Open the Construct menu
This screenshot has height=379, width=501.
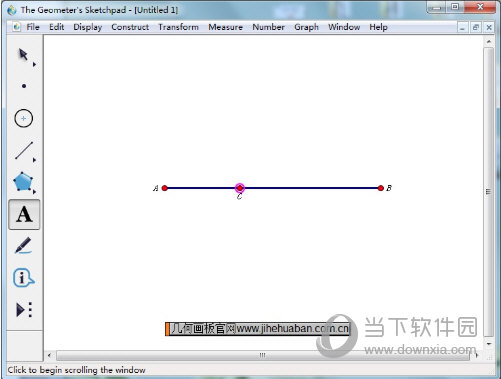tap(130, 27)
